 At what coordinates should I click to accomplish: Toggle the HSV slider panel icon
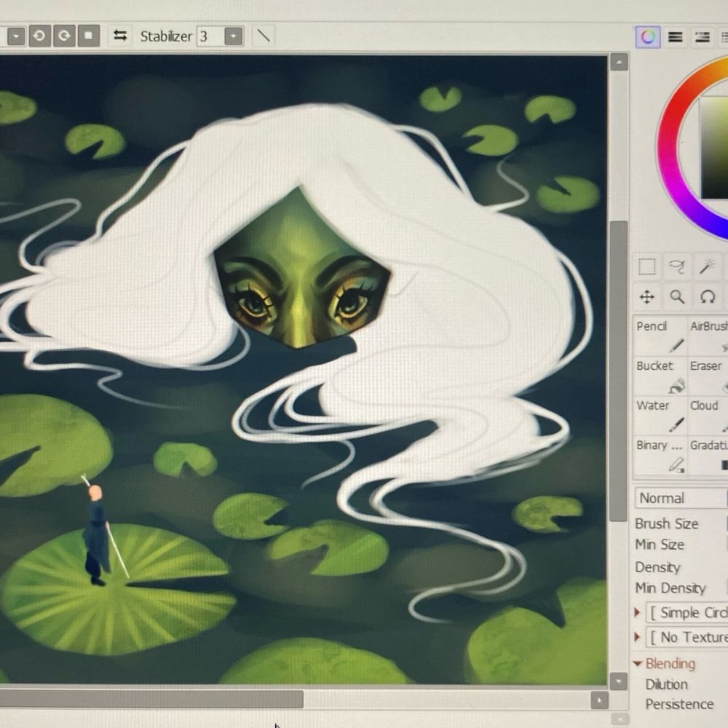point(702,37)
